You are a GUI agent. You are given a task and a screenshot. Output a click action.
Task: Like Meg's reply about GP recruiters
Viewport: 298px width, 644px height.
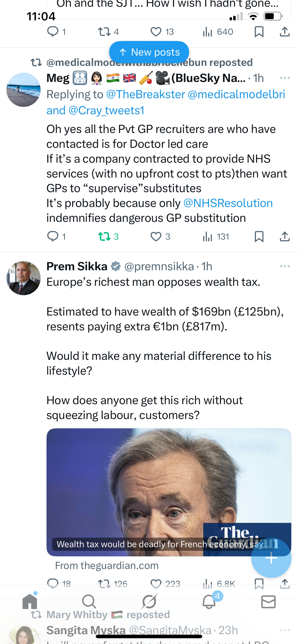click(156, 236)
